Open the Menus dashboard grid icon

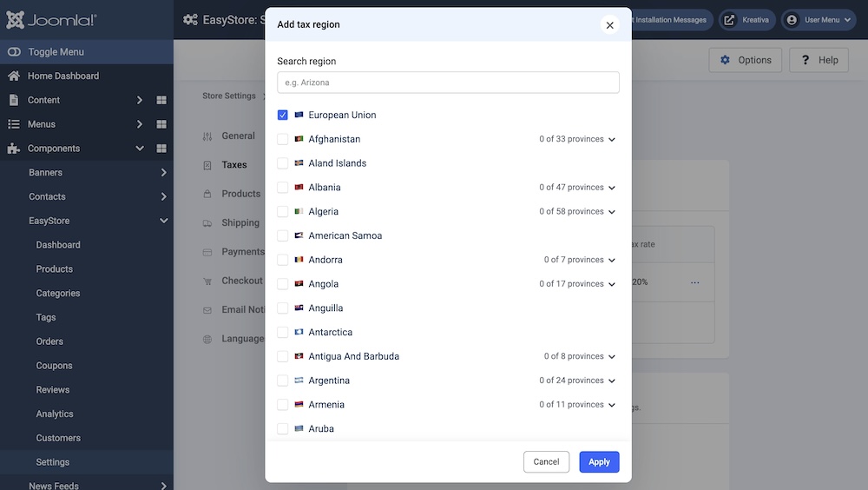(x=161, y=124)
